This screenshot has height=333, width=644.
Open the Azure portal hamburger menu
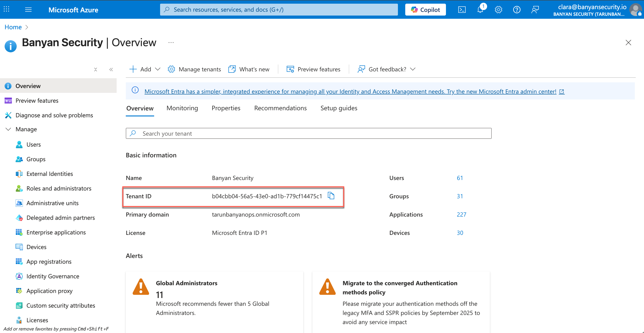(x=28, y=10)
